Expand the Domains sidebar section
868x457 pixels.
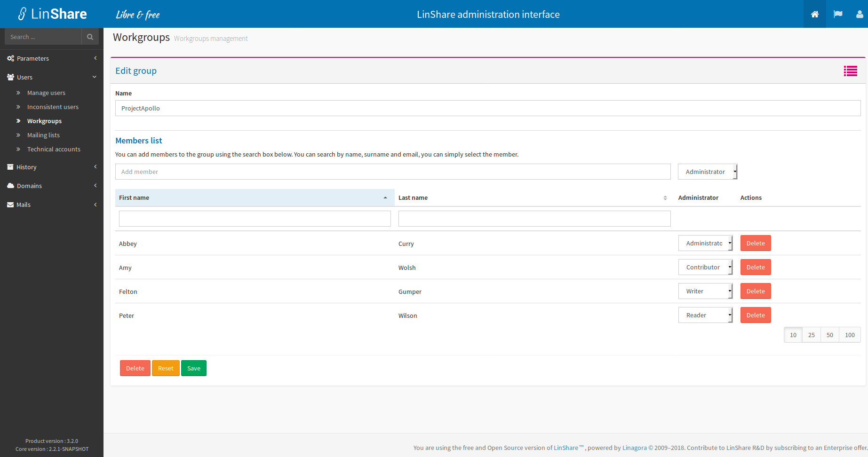pos(52,186)
